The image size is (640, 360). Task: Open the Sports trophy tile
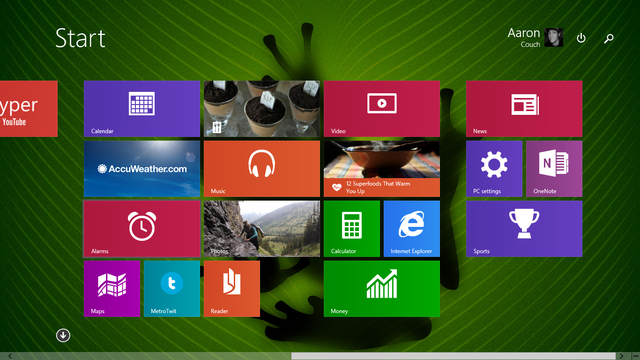pyautogui.click(x=524, y=229)
